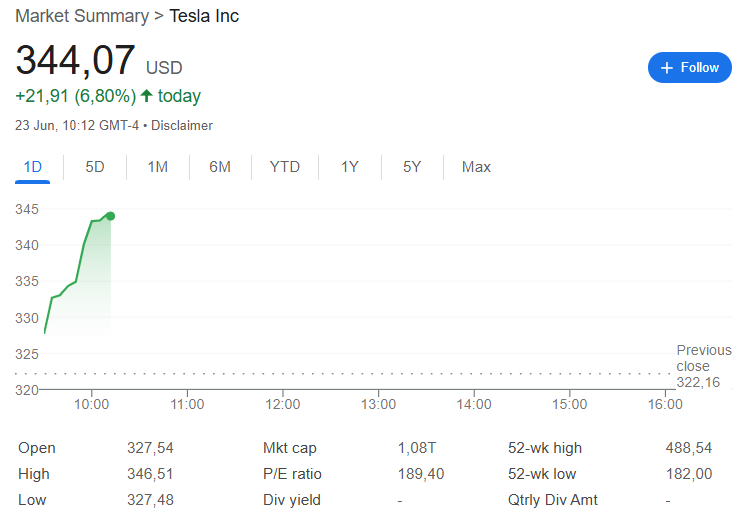Image resolution: width=752 pixels, height=513 pixels.
Task: Select the YTD tab
Action: pyautogui.click(x=285, y=167)
